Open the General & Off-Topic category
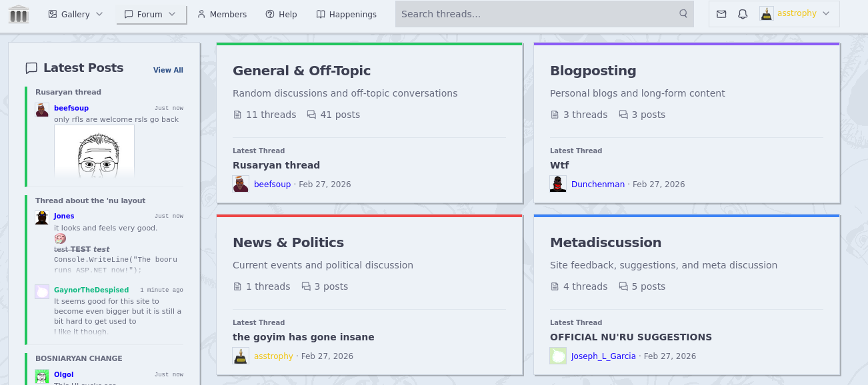Image resolution: width=868 pixels, height=385 pixels. (x=301, y=71)
